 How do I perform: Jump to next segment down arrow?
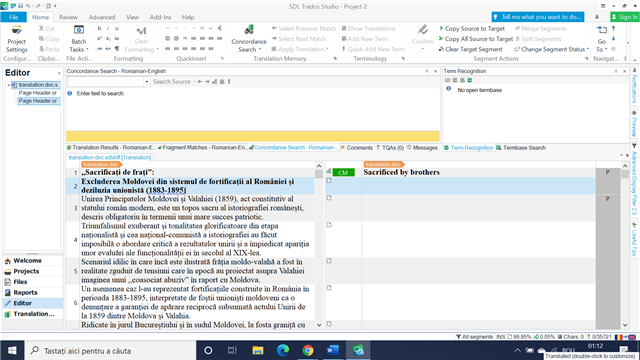click(613, 39)
